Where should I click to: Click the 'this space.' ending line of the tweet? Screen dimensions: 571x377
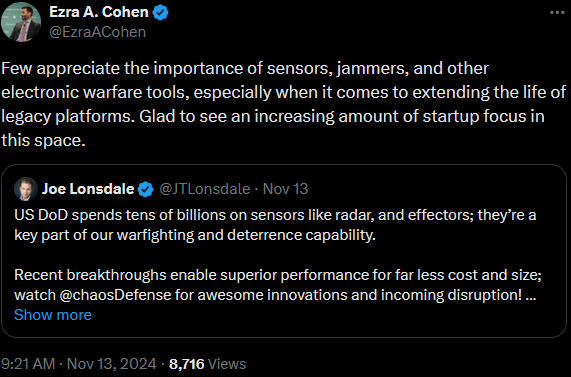coord(43,140)
